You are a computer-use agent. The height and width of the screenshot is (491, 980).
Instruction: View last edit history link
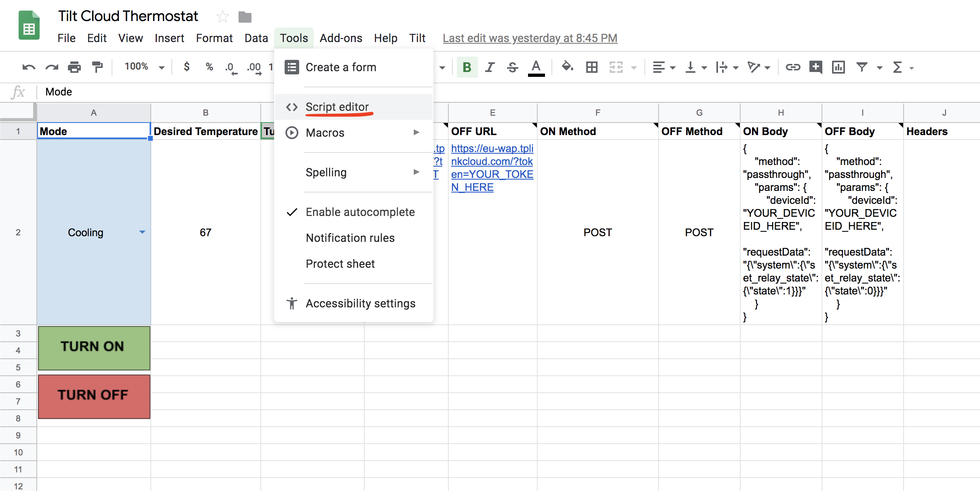pos(530,38)
